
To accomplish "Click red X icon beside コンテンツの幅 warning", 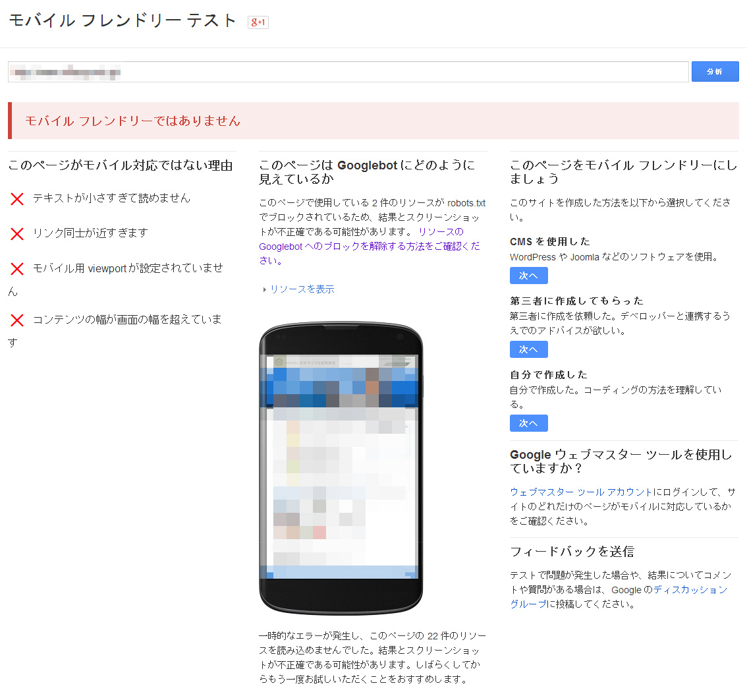I will point(17,320).
